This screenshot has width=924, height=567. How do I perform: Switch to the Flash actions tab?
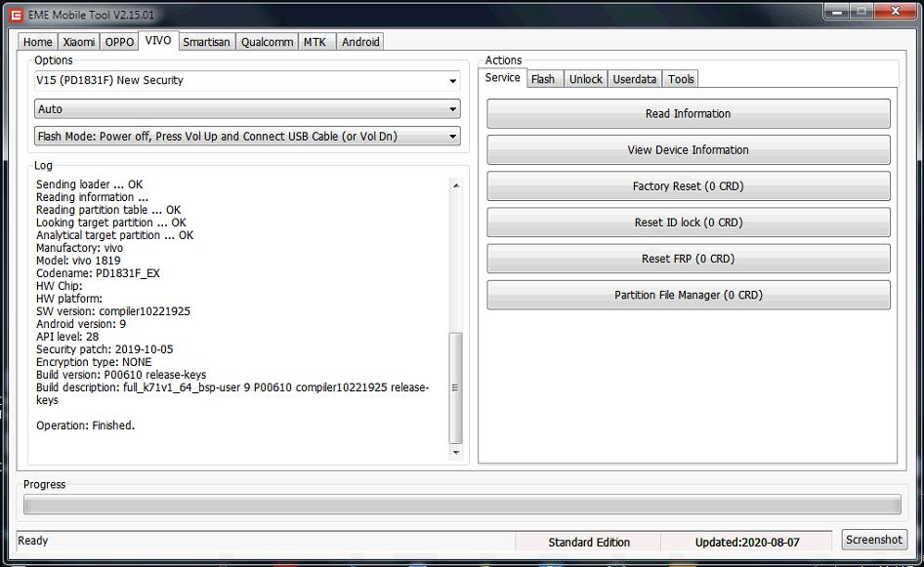click(x=543, y=79)
